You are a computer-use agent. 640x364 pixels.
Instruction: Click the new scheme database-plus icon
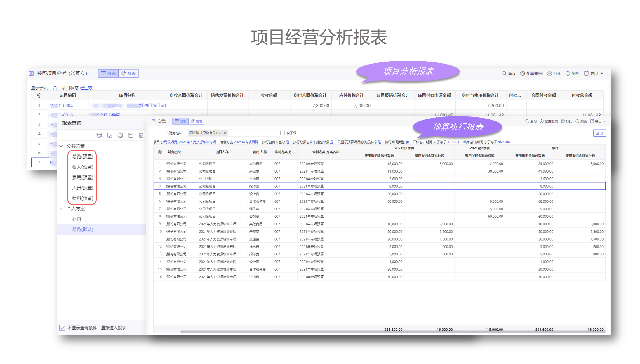(x=99, y=135)
